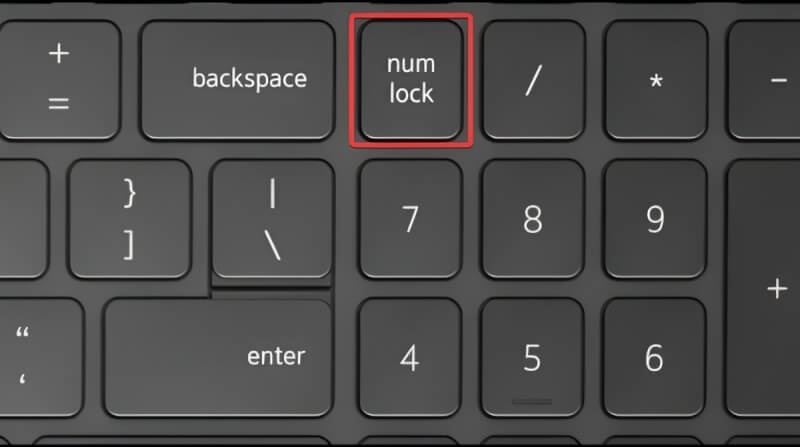Click the numpad asterisk key

click(x=656, y=80)
